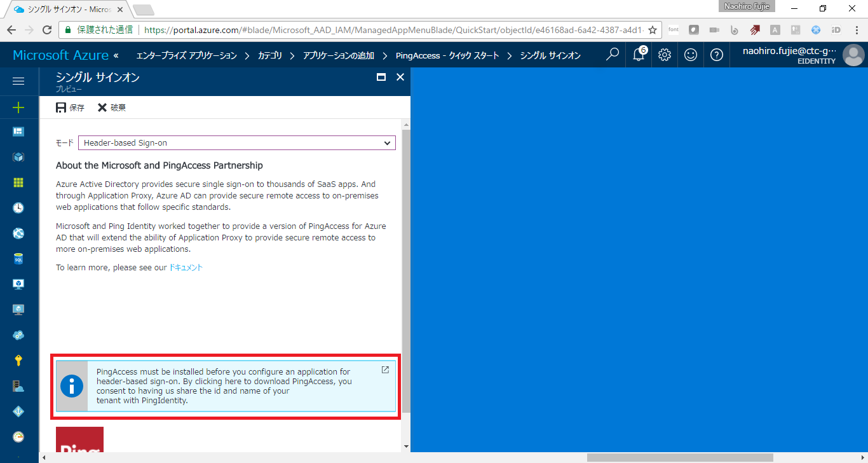Select the Dashboard icon in the left sidebar
The height and width of the screenshot is (463, 868).
[18, 131]
